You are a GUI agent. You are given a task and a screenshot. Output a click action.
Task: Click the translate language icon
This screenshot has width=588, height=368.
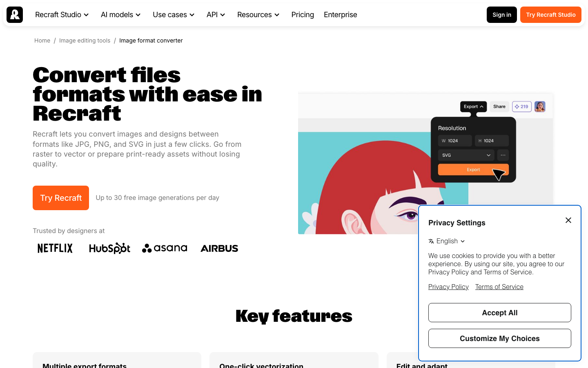[x=431, y=241]
